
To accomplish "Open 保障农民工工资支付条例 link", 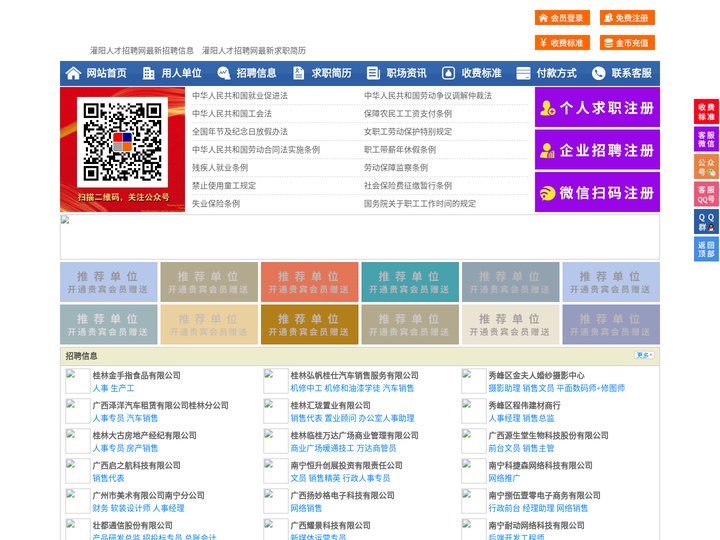I will pos(408,113).
